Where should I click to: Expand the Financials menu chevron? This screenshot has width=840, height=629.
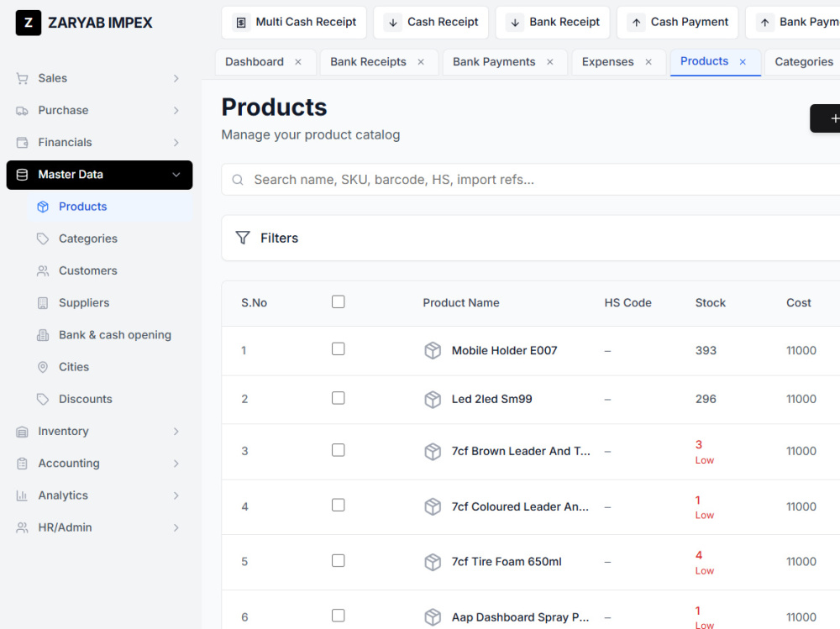coord(176,143)
